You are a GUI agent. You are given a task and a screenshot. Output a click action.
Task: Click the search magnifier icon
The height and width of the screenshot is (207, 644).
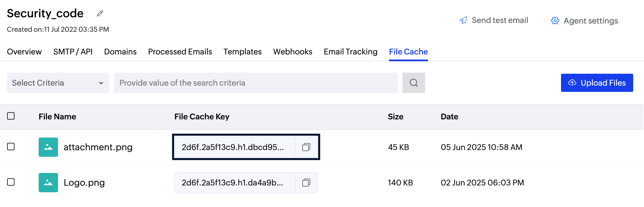tap(414, 83)
